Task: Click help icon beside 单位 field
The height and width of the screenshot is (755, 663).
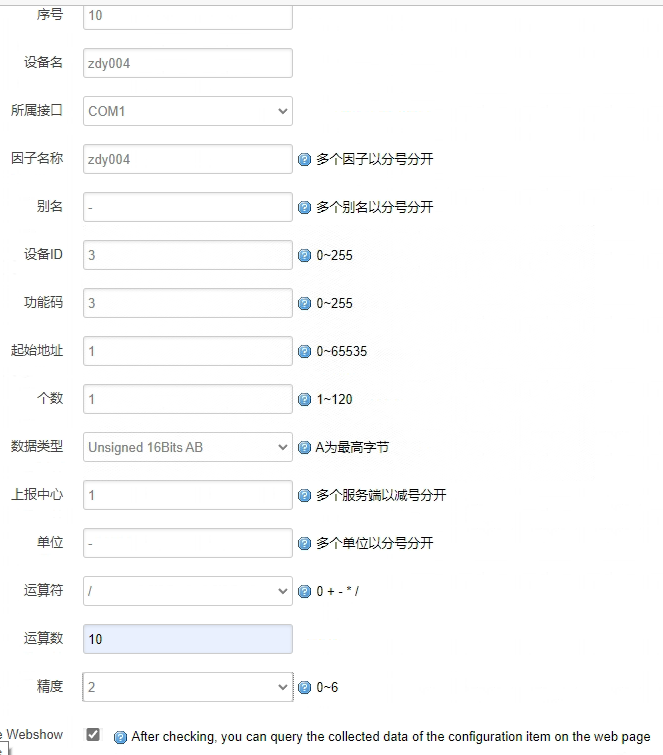Action: click(305, 544)
